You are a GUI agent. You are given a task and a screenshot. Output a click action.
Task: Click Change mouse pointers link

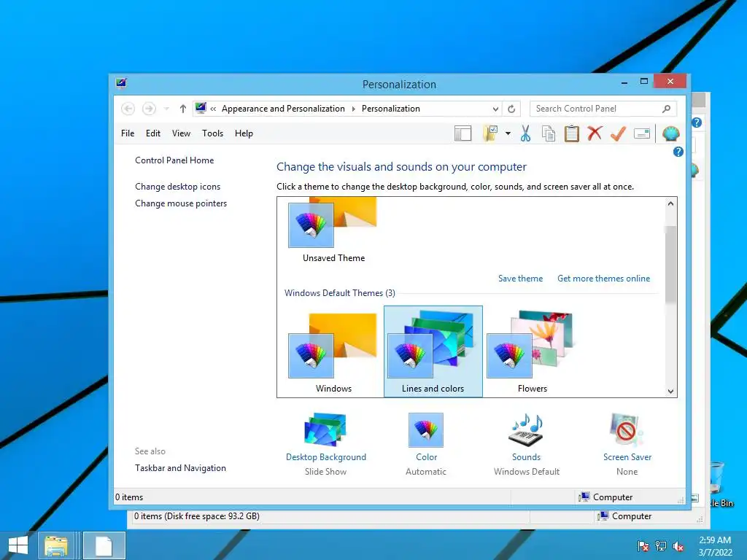[181, 203]
